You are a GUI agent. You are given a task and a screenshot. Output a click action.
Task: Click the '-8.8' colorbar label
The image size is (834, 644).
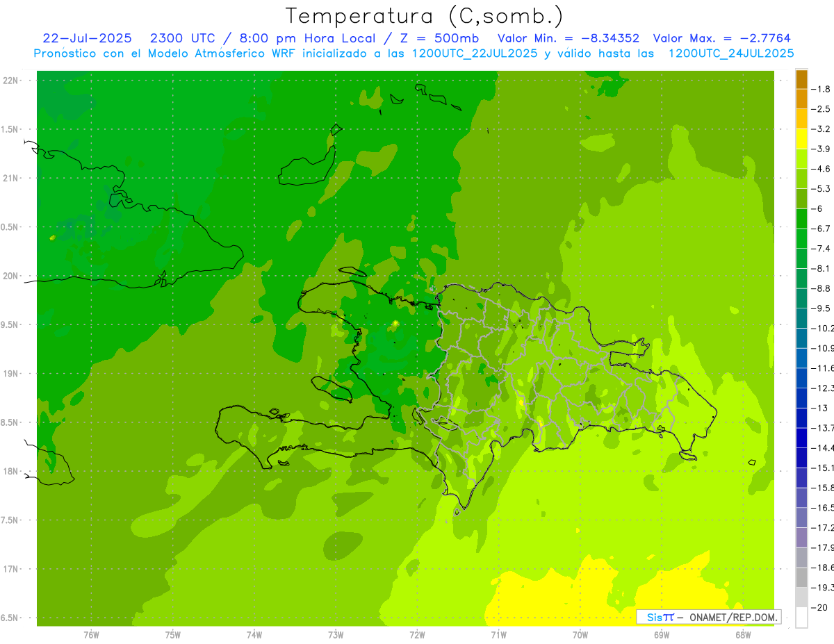click(822, 288)
